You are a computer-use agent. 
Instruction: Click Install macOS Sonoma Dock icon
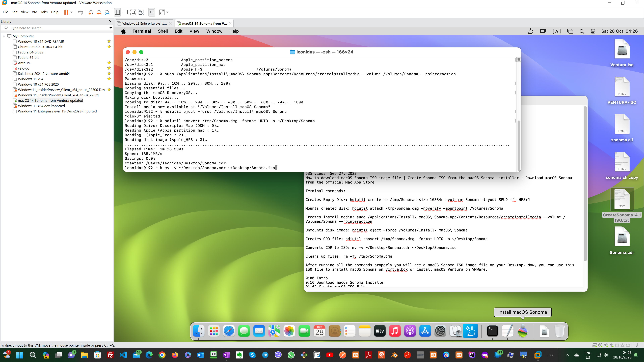coord(523,331)
